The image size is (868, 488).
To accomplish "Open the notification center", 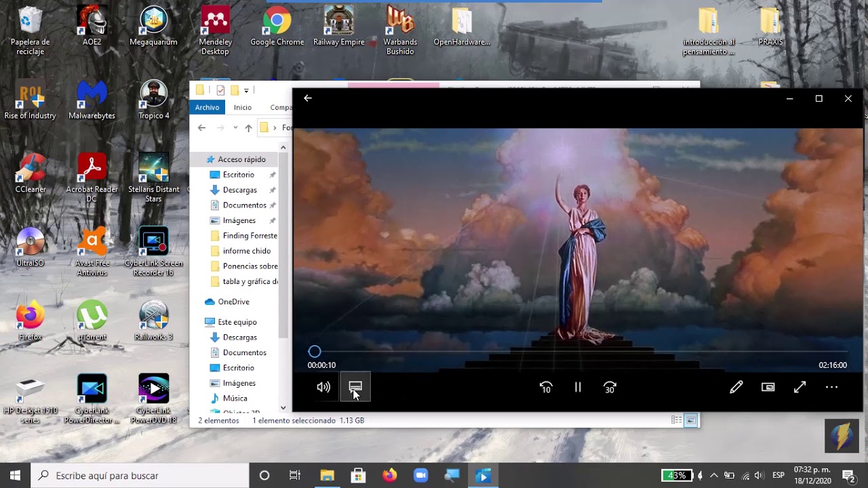I will coord(848,476).
